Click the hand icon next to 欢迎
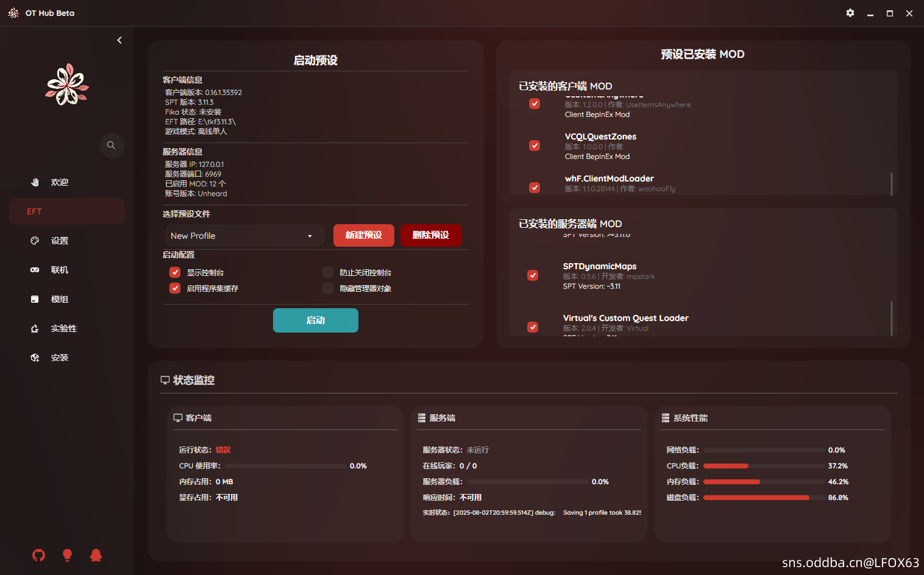Viewport: 924px width, 575px height. [x=35, y=182]
